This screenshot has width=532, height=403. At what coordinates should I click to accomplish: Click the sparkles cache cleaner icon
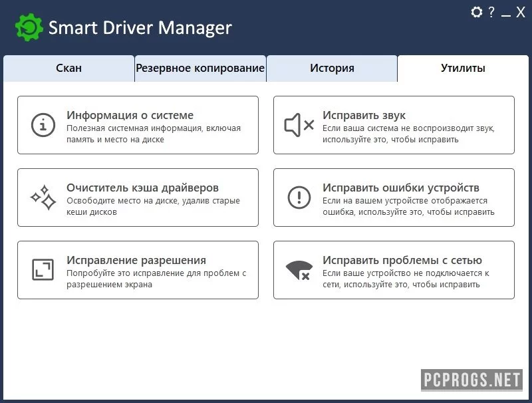tap(43, 198)
